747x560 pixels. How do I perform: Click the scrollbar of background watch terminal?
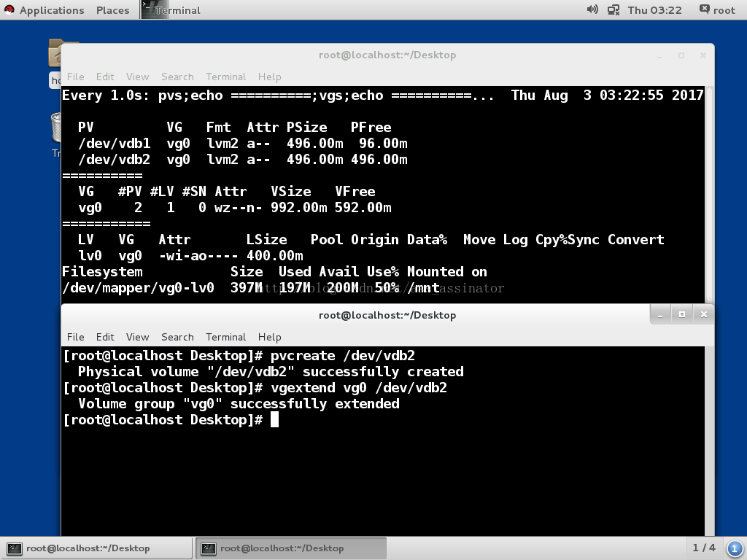point(709,194)
